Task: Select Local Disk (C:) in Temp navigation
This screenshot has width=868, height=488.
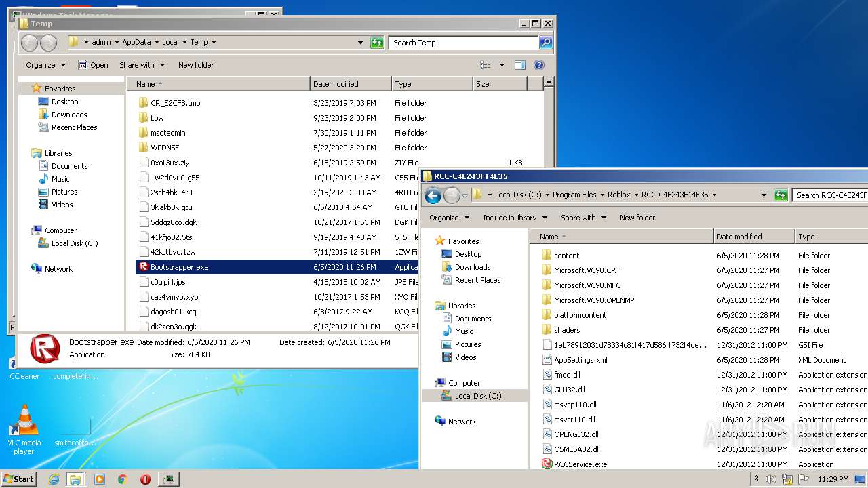Action: click(x=68, y=243)
